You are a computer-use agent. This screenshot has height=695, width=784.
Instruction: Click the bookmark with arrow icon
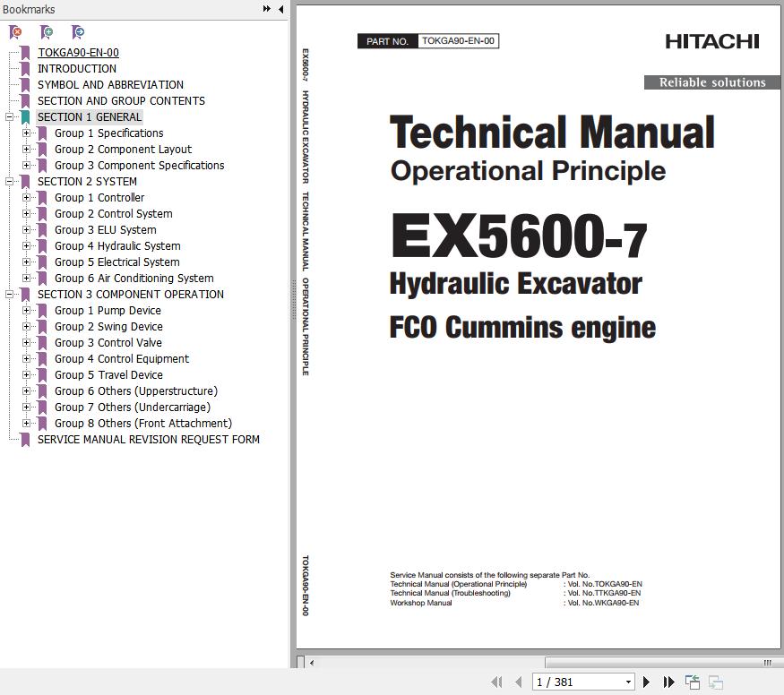[78, 32]
